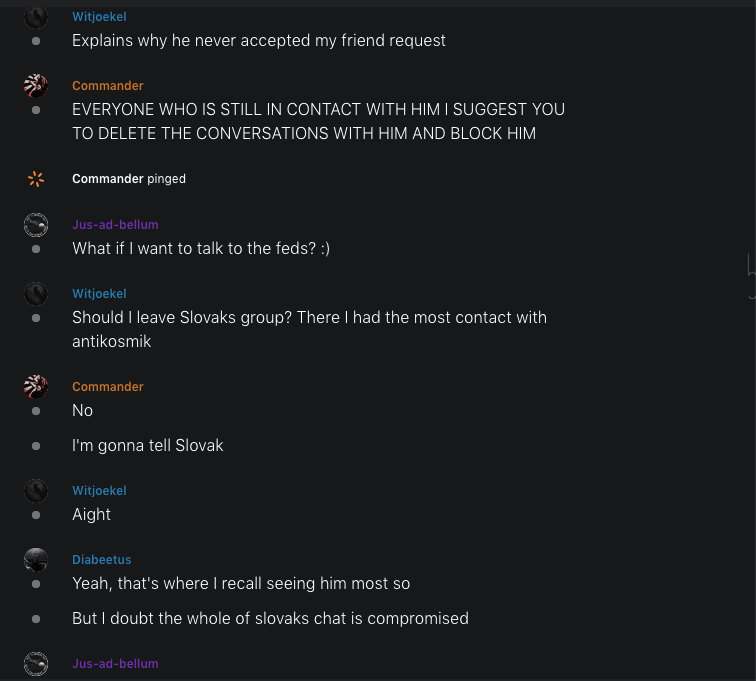The image size is (756, 681).
Task: Click the bold Commander name in the pinged notice
Action: [107, 179]
